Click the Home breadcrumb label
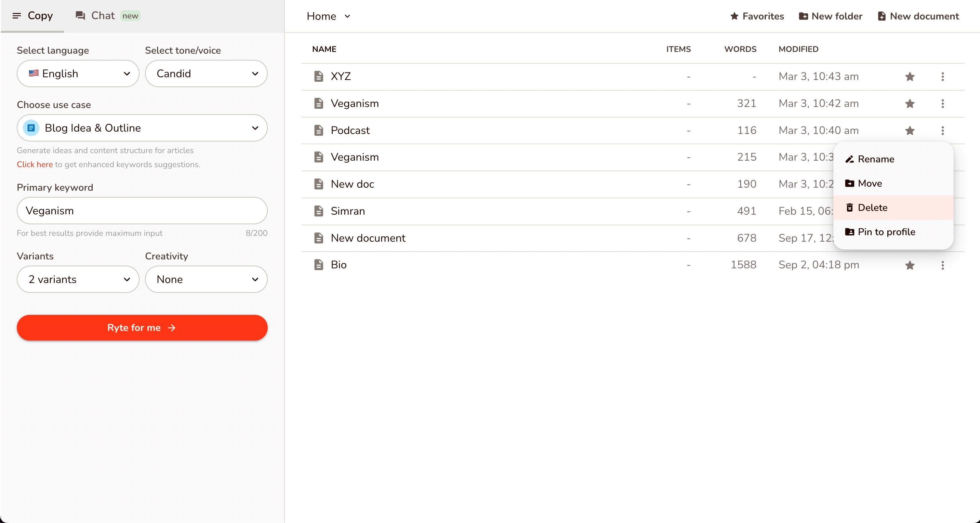980x523 pixels. (321, 16)
